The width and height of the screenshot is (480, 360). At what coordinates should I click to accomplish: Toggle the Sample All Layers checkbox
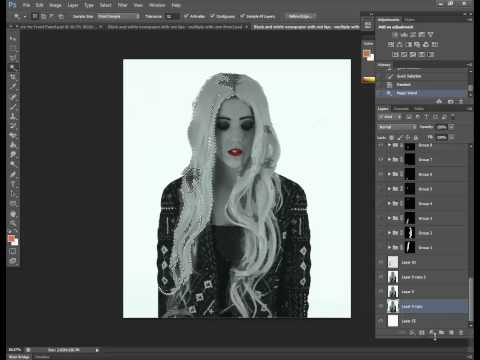point(242,16)
